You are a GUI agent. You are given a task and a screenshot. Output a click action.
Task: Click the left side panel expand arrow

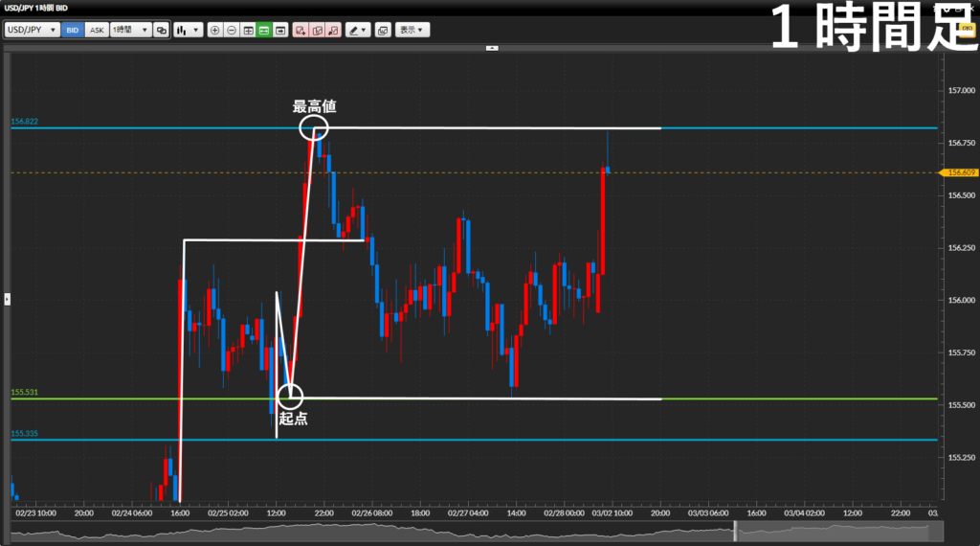(7, 299)
